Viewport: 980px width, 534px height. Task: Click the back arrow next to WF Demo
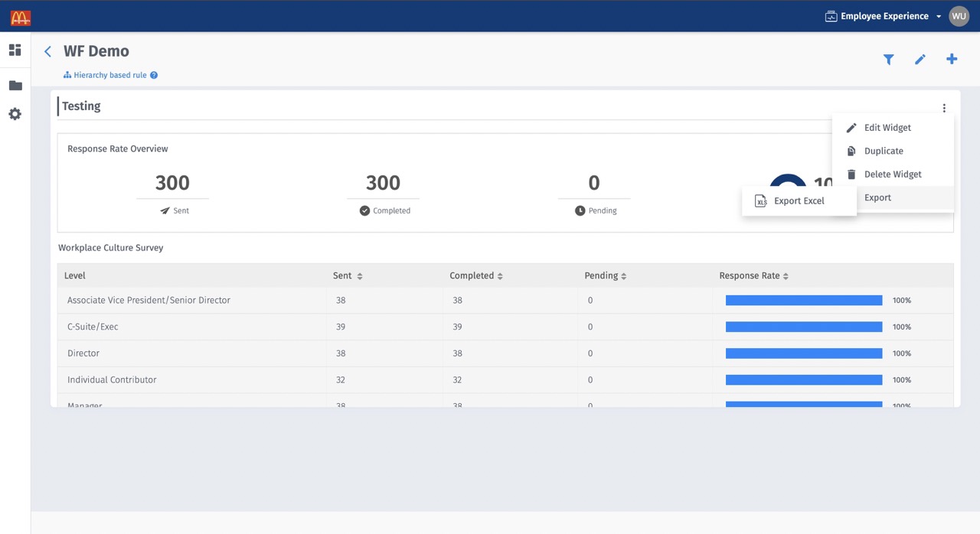(x=47, y=50)
